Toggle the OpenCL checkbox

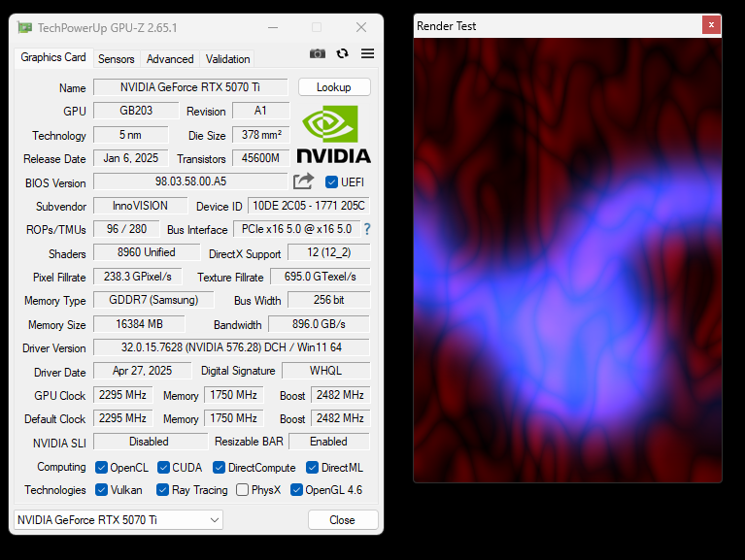pyautogui.click(x=101, y=468)
